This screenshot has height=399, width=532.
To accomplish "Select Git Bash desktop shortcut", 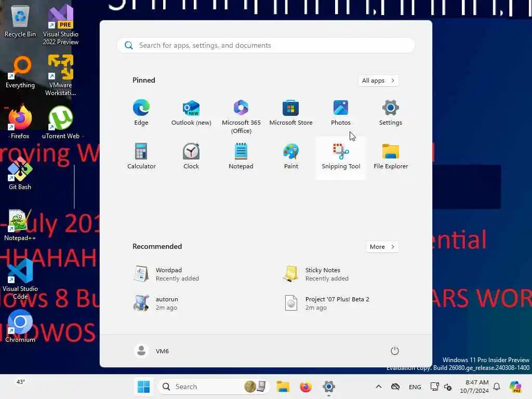I will (20, 174).
